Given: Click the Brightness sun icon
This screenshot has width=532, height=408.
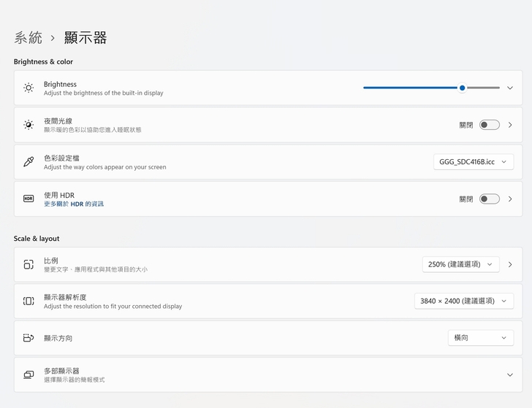Looking at the screenshot, I should pyautogui.click(x=28, y=88).
